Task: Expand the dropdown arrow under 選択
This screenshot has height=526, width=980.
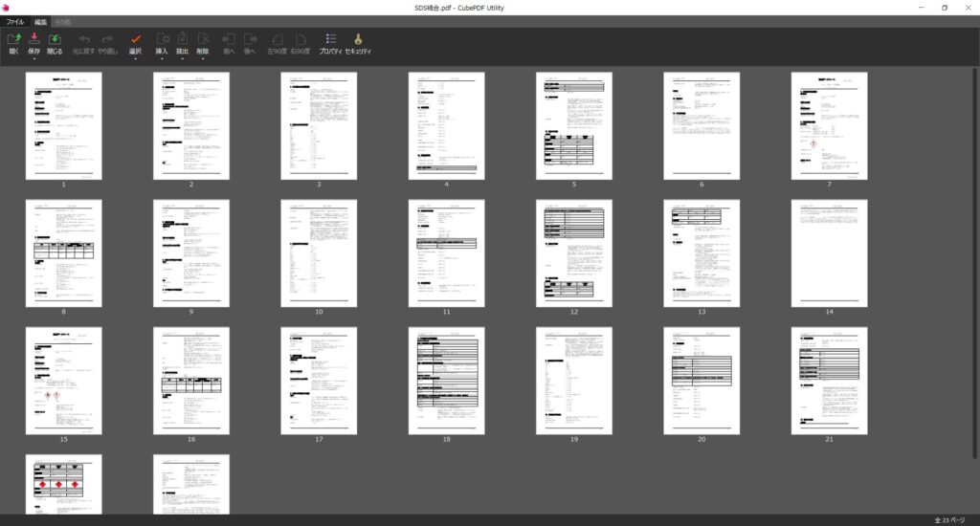Action: pos(135,59)
